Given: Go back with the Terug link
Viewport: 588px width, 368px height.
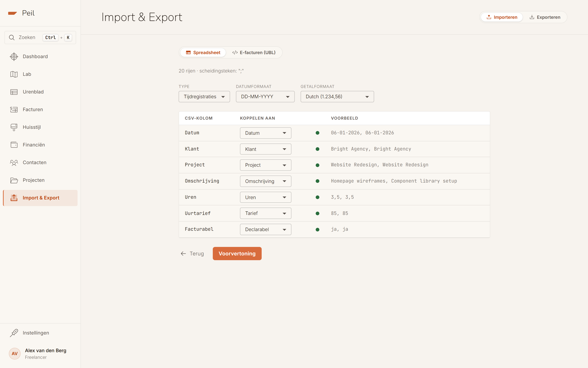Looking at the screenshot, I should (192, 254).
